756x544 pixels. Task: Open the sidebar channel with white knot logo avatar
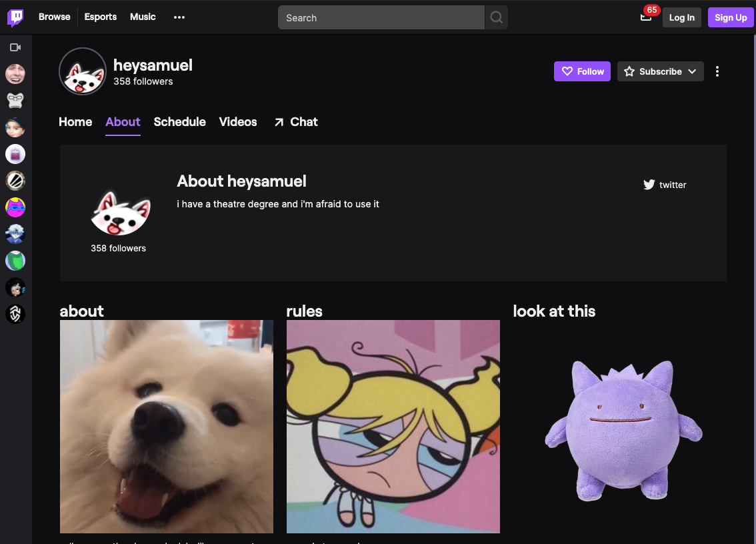[15, 314]
